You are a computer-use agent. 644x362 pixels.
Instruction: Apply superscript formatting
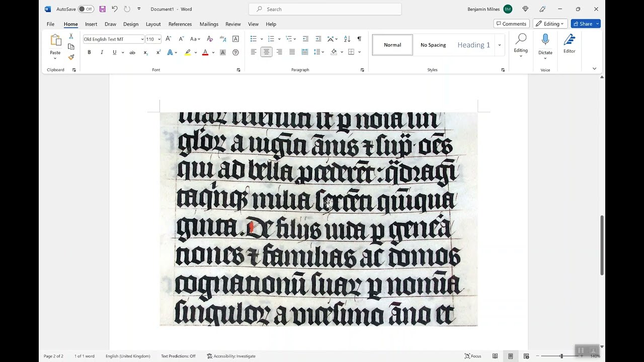[x=158, y=52]
